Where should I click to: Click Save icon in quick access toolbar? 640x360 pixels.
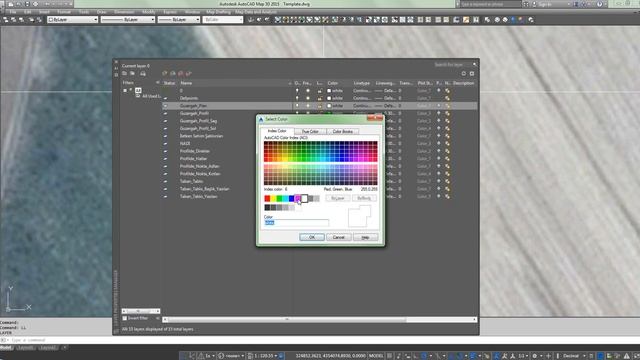[27, 4]
